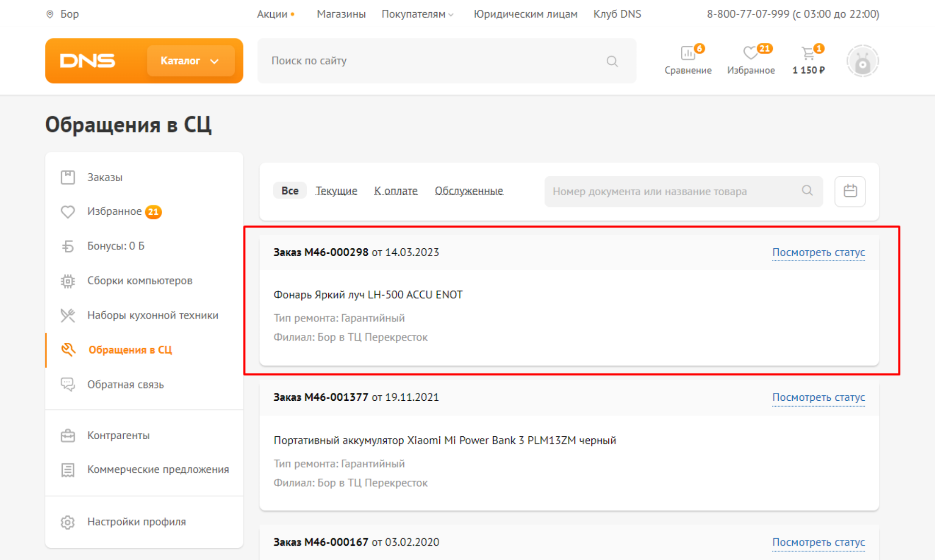View status of order M46-001377
935x560 pixels.
pyautogui.click(x=818, y=397)
